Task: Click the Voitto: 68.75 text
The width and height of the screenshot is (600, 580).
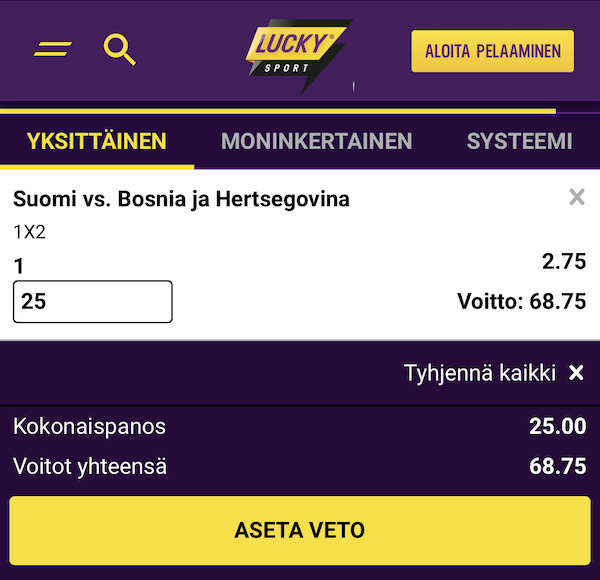Action: (520, 301)
